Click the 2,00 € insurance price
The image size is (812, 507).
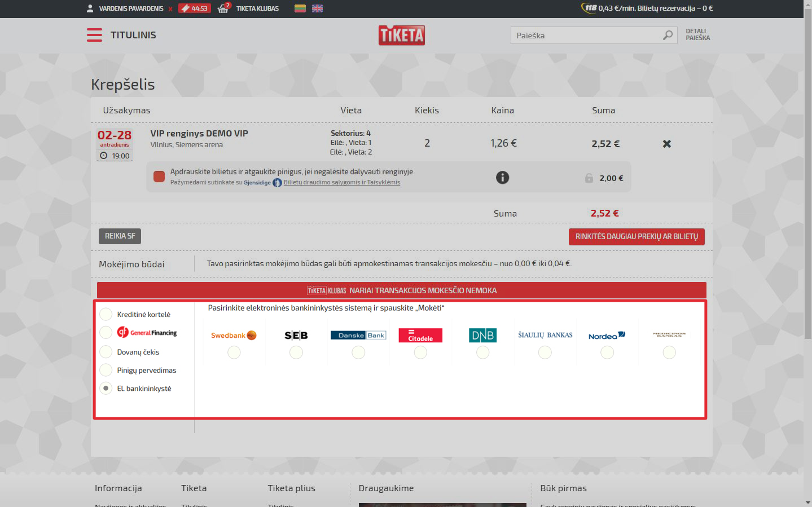tap(612, 178)
